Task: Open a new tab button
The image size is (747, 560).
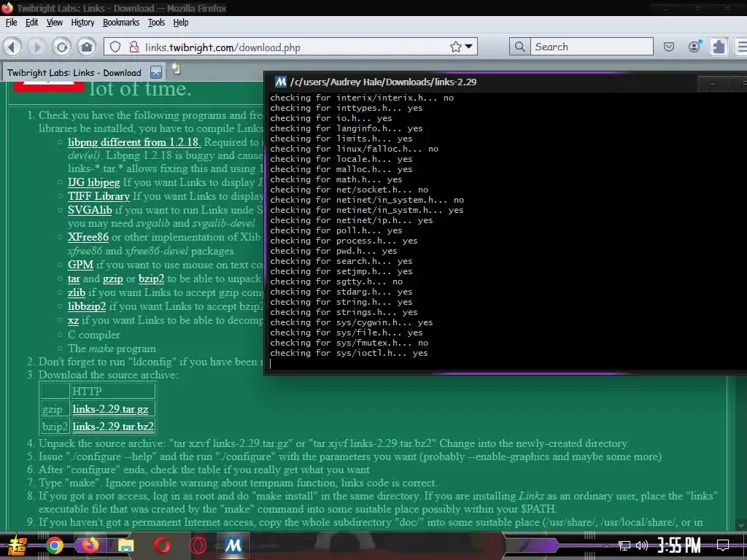Action: pyautogui.click(x=176, y=69)
